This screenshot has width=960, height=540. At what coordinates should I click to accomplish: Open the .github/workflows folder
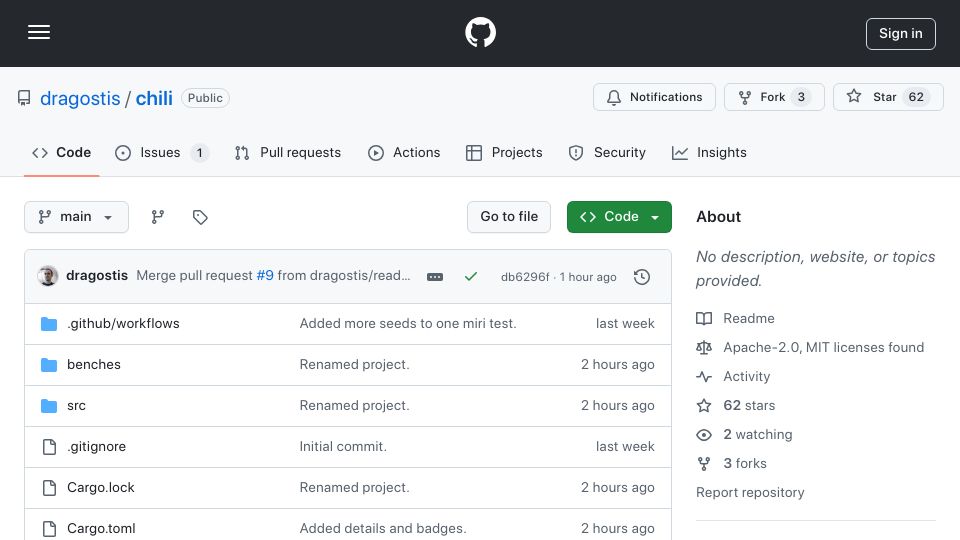click(123, 323)
